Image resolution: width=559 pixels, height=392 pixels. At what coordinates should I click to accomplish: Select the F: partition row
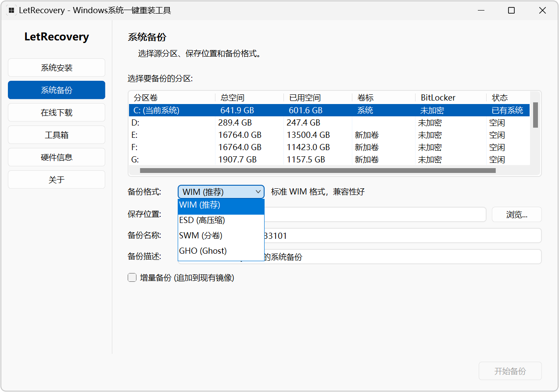tap(329, 147)
